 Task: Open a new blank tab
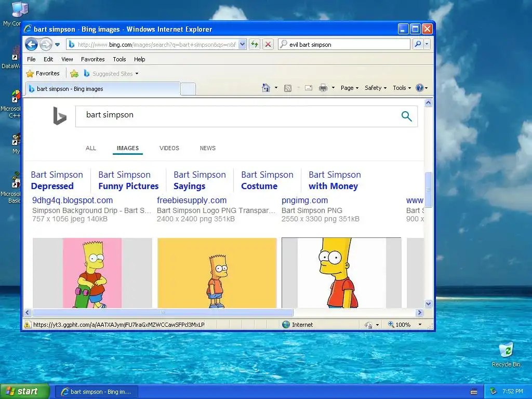click(x=188, y=89)
